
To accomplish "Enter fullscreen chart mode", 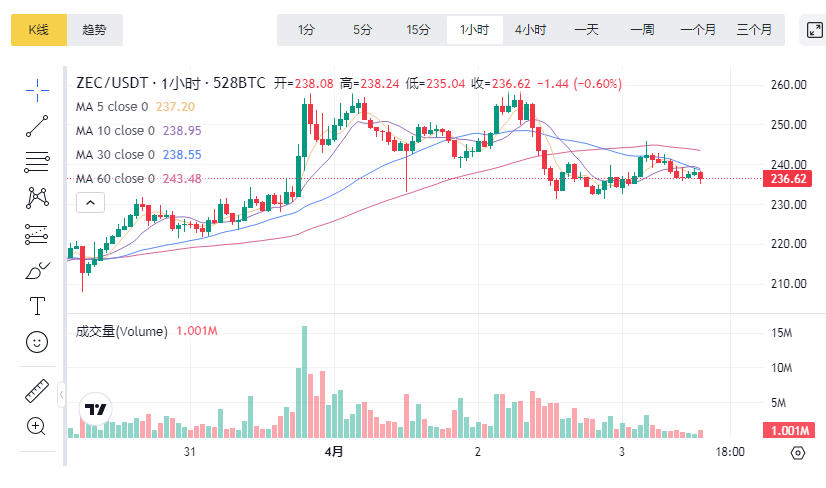I will (x=814, y=30).
